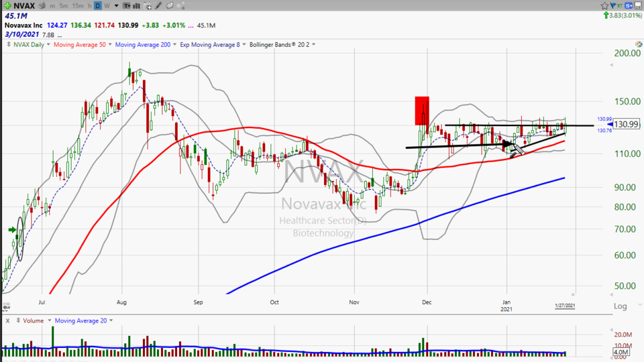
Task: Open the blue S streaming dropdown
Action: click(629, 5)
